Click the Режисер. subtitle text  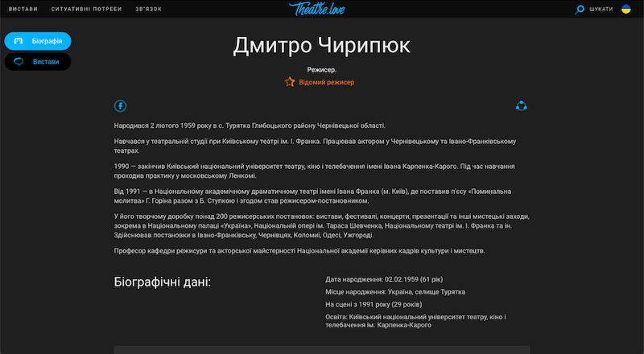(x=321, y=70)
